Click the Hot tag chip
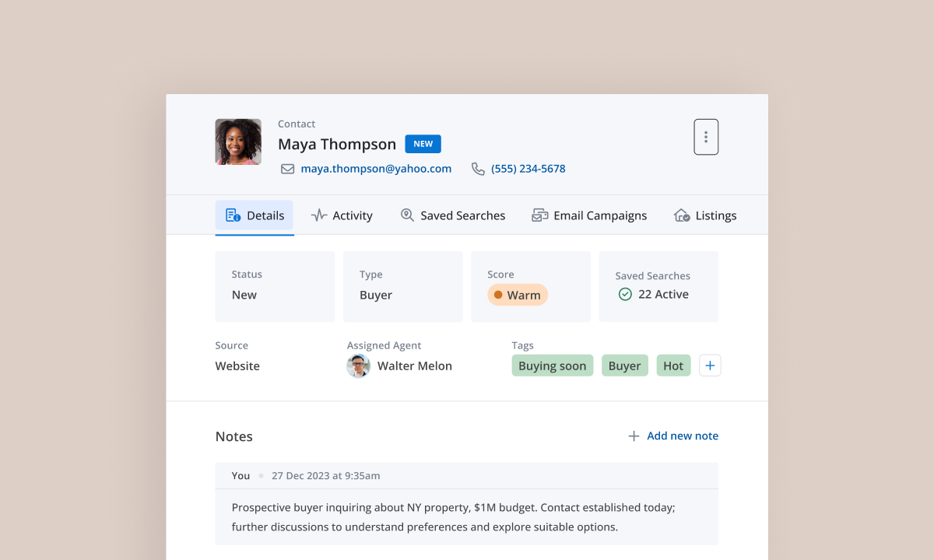Screen dimensions: 934x560 click(x=673, y=366)
